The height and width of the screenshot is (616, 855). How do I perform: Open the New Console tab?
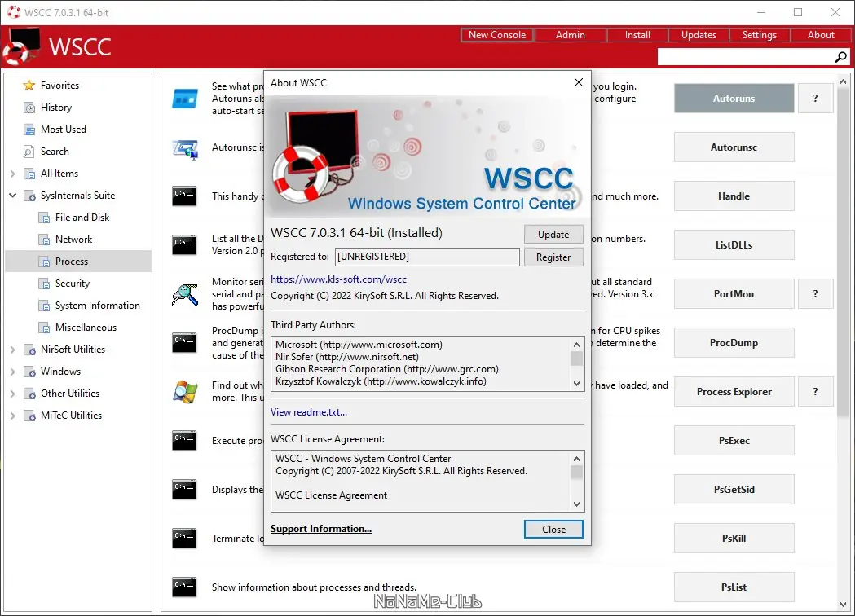(x=496, y=35)
